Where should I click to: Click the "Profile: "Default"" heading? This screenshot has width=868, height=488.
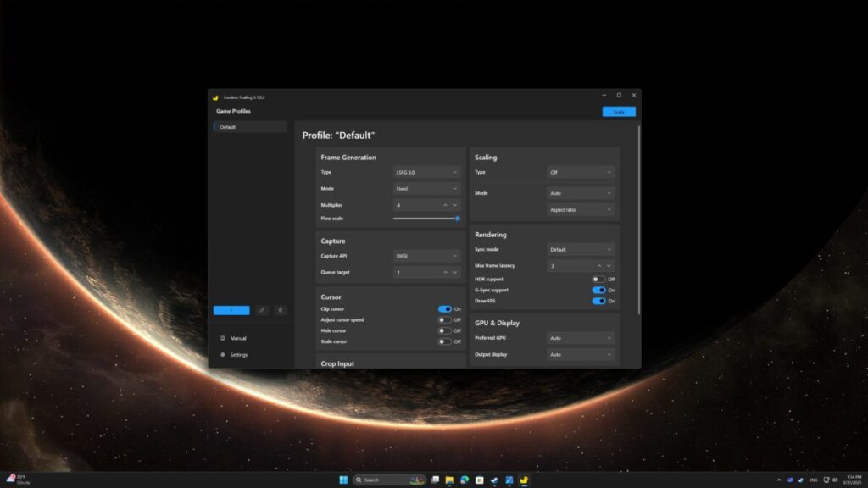click(338, 136)
